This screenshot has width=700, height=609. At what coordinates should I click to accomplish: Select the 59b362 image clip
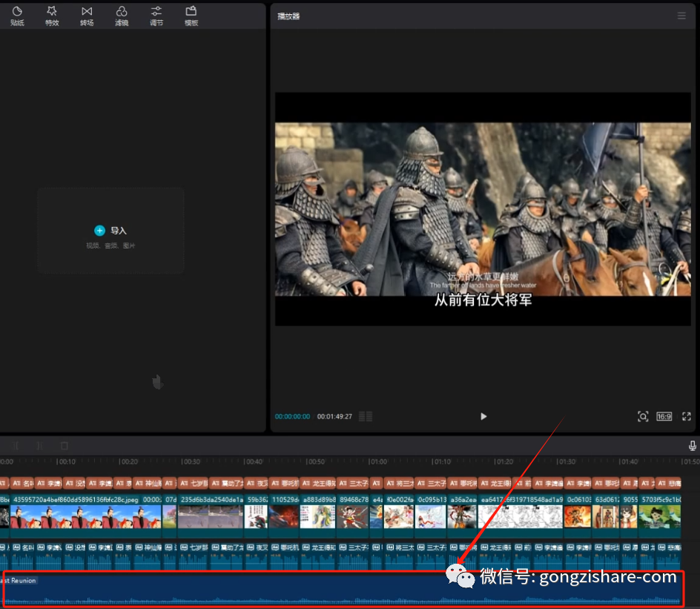pyautogui.click(x=257, y=516)
